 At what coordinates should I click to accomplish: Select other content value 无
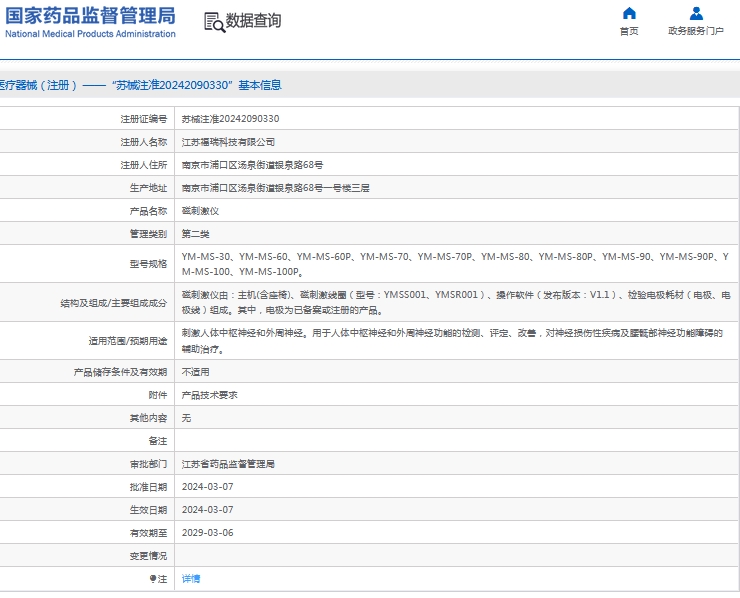[186, 418]
